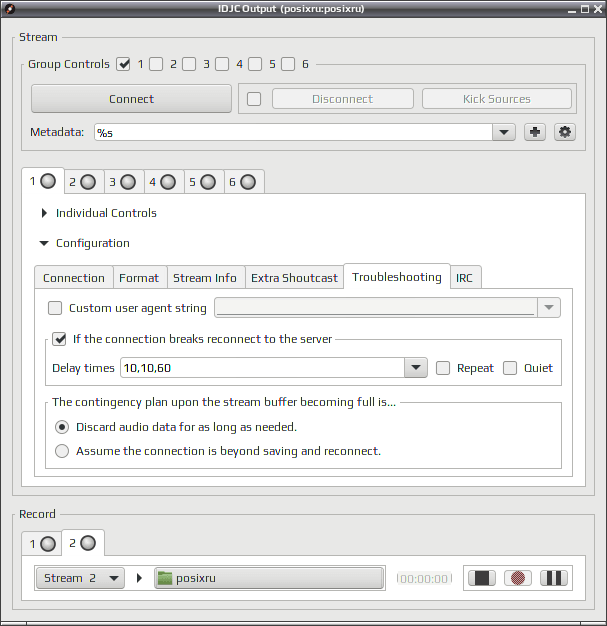Screen dimensions: 607x626
Task: Select stream tab 3
Action: pos(123,182)
